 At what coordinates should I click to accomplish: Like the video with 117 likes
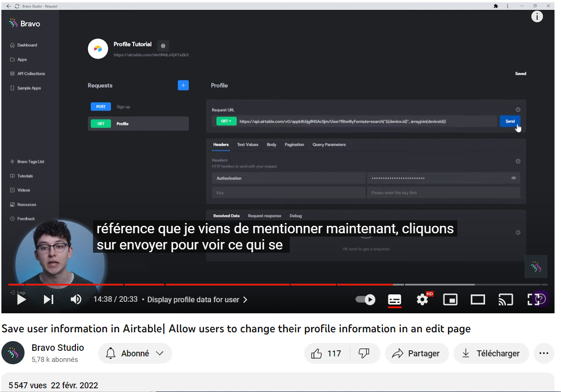pyautogui.click(x=326, y=354)
